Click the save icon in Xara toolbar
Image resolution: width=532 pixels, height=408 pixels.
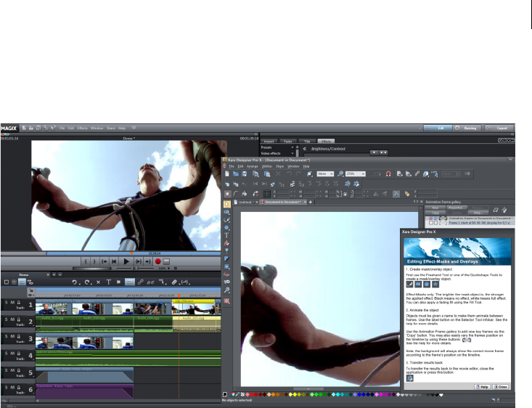(x=245, y=174)
